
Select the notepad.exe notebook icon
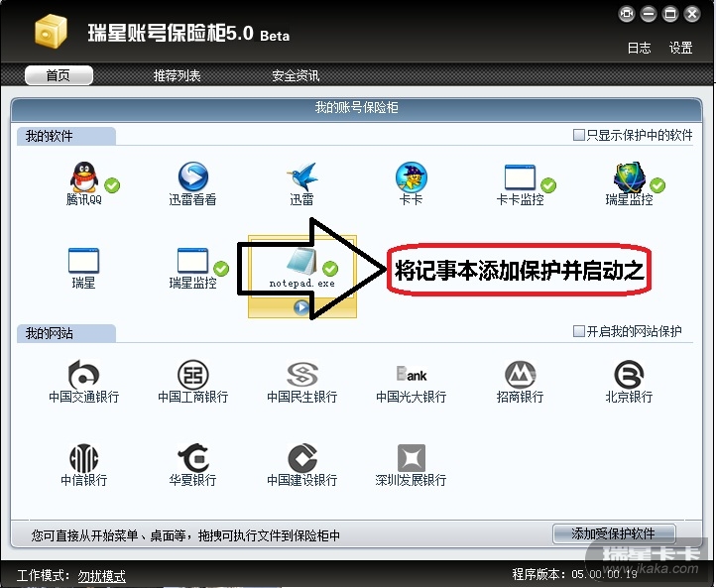pos(301,260)
